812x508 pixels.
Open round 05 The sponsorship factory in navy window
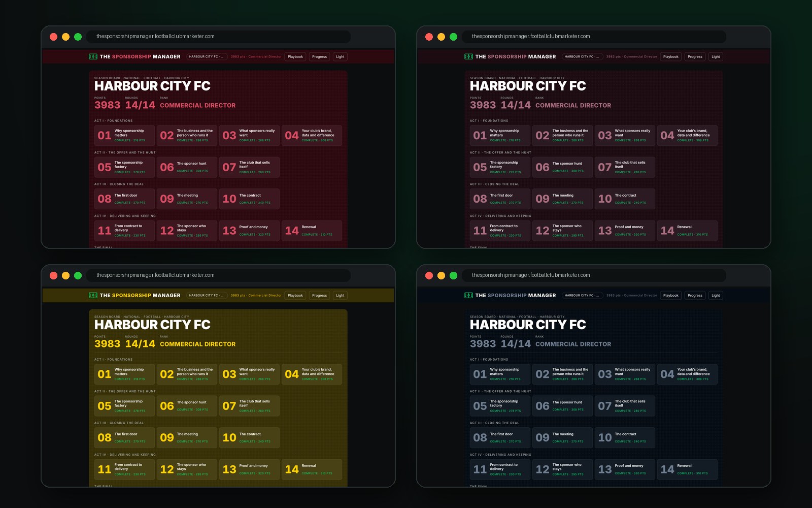click(500, 406)
